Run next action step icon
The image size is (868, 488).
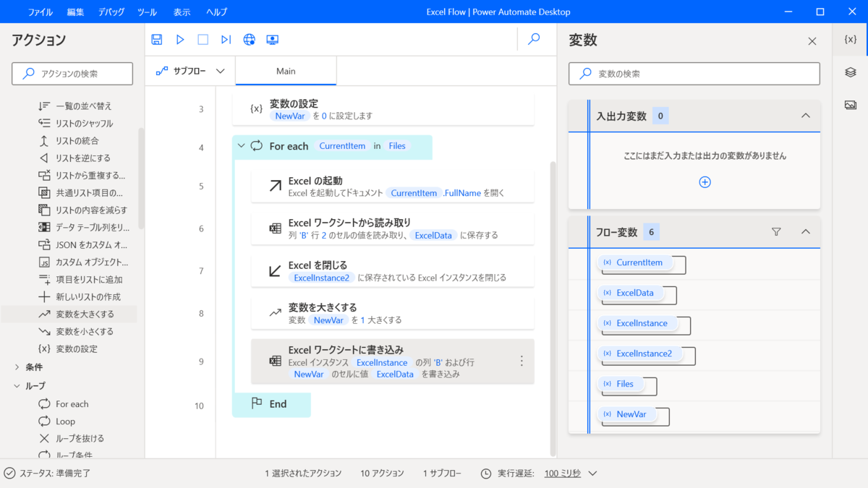pos(226,40)
